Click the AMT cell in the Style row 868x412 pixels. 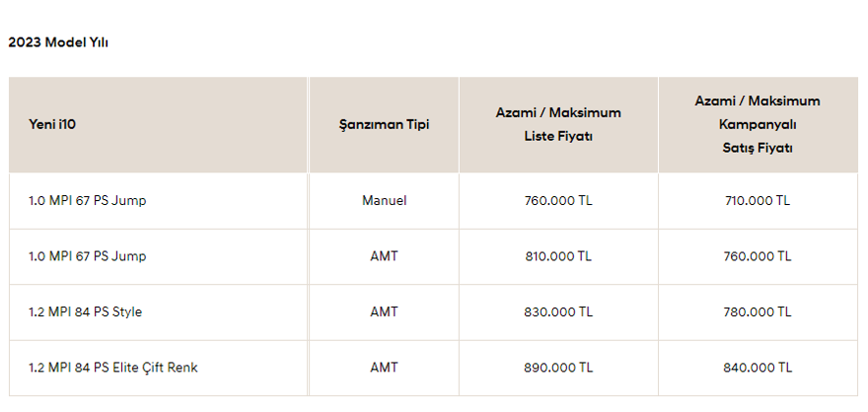tap(384, 311)
